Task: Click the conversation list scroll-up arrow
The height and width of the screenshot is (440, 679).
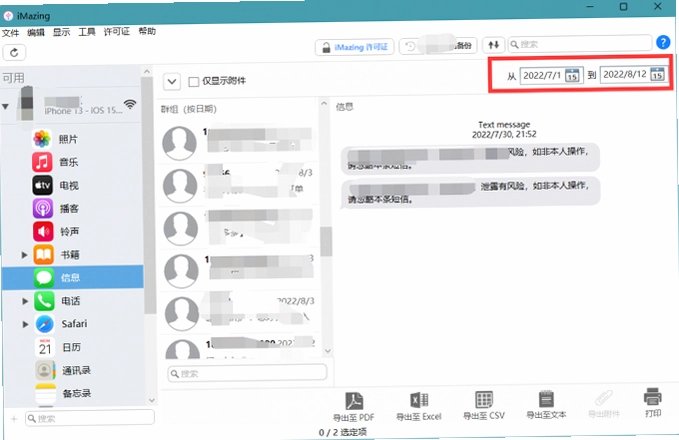Action: pyautogui.click(x=324, y=104)
